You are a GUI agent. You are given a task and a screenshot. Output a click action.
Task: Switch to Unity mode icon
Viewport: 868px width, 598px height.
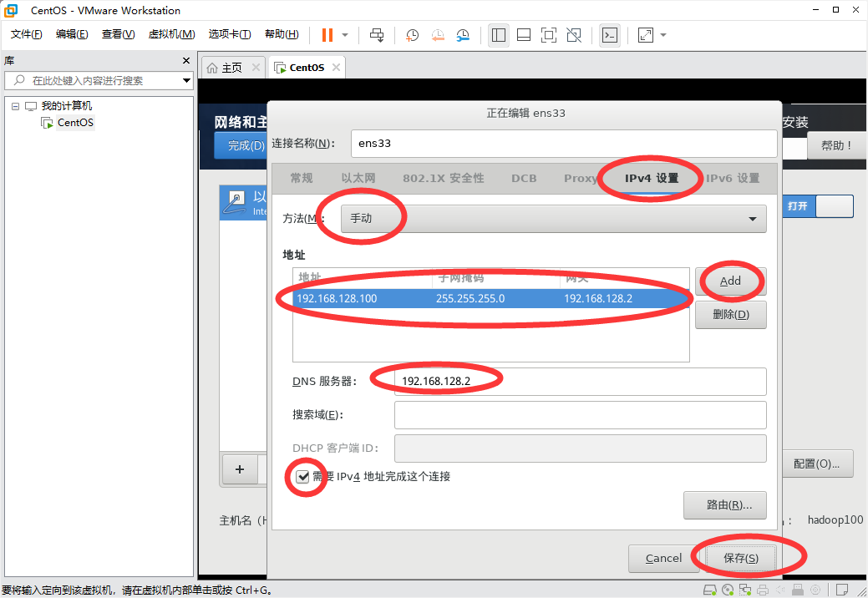pos(574,35)
